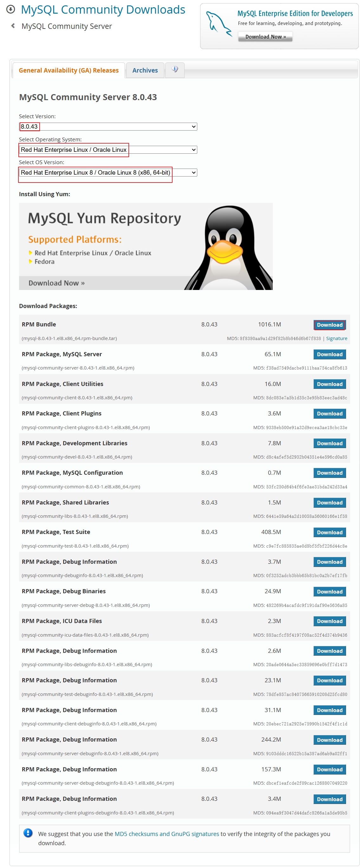Screen dimensions: 360x868
Task: Open the Select Version dropdown
Action: pos(108,126)
